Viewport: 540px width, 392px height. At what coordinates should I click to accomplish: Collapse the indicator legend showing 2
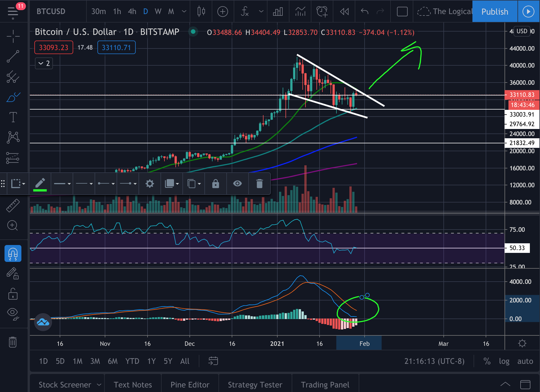44,63
